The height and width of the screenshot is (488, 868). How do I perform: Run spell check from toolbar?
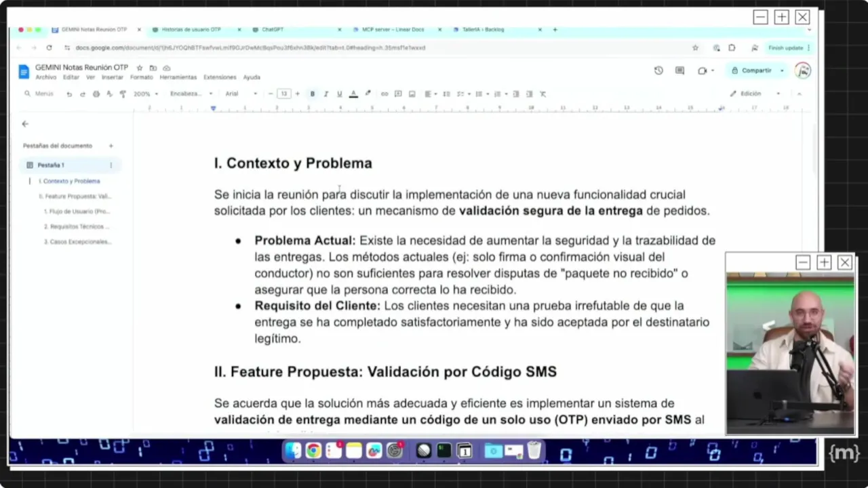click(x=110, y=94)
